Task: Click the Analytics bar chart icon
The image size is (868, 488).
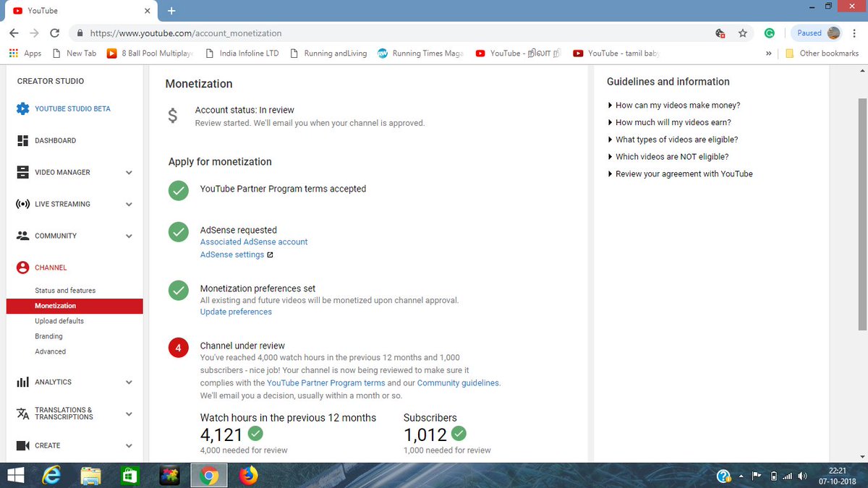Action: (x=22, y=382)
